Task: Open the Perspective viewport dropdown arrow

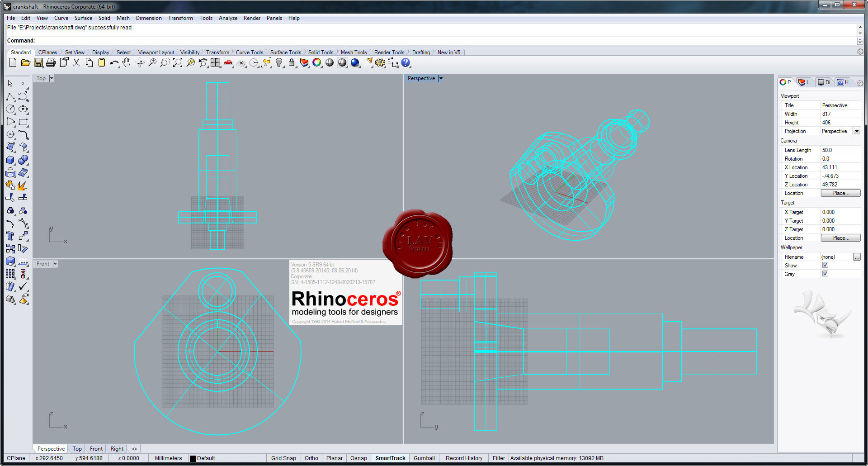Action: tap(441, 78)
